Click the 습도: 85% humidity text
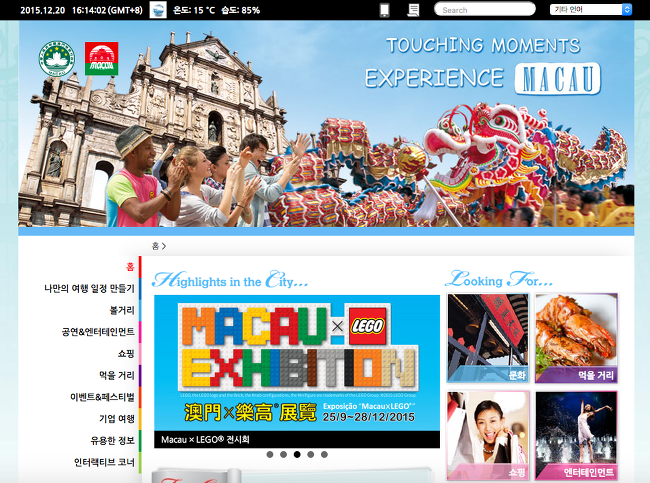 240,10
